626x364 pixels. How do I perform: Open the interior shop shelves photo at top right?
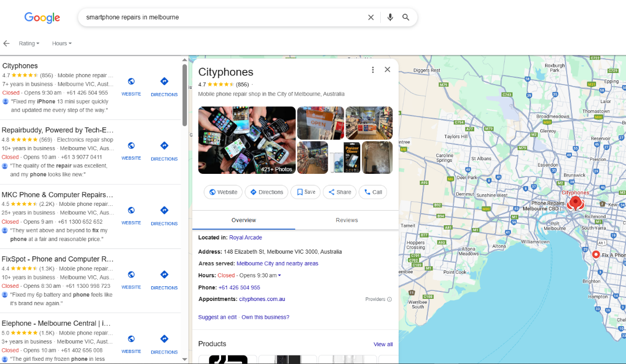point(369,123)
